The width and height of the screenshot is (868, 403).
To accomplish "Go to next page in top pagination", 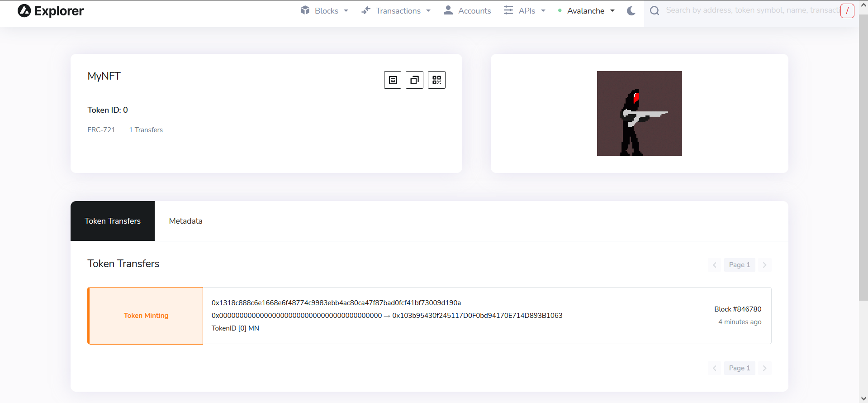I will pyautogui.click(x=765, y=265).
